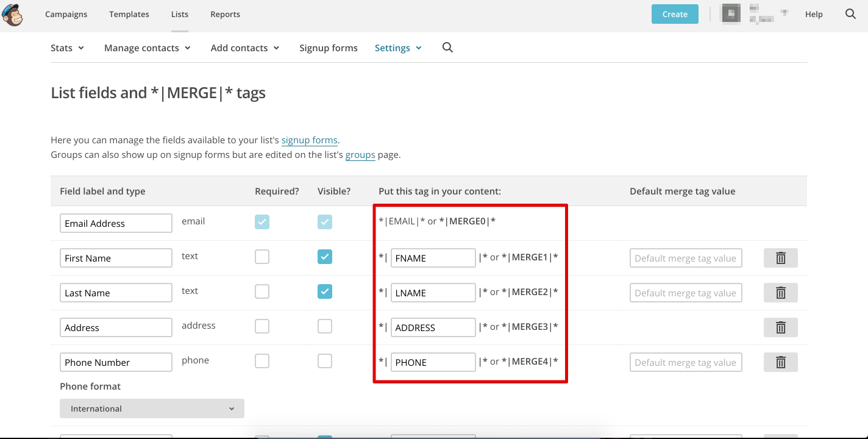
Task: Mark Phone Number as required
Action: 262,361
